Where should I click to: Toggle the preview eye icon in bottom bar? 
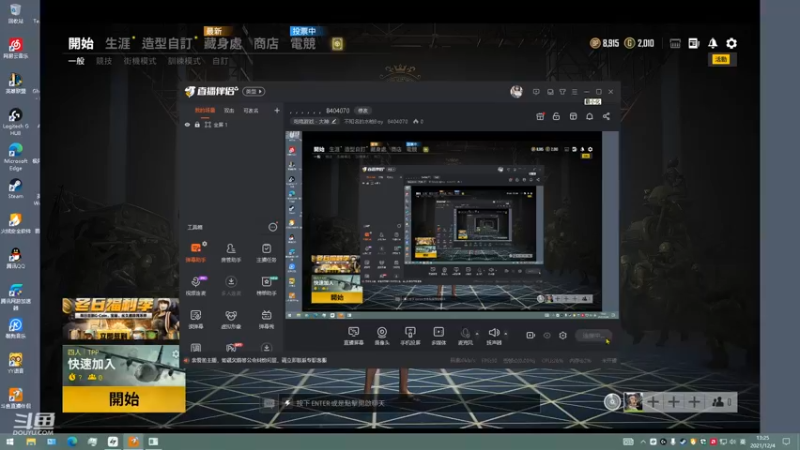pos(547,335)
